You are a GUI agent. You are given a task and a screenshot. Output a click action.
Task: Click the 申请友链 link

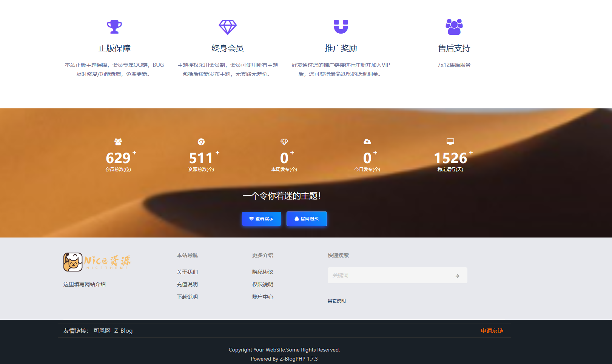492,331
